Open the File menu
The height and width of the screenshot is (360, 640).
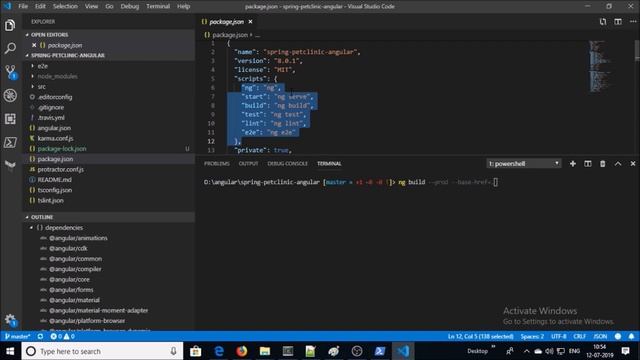[x=23, y=6]
